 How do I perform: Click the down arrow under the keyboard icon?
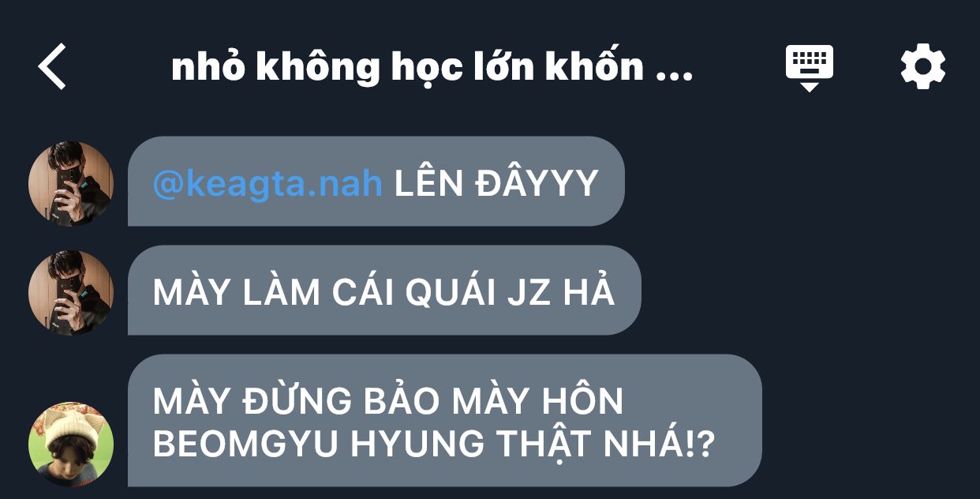(810, 86)
